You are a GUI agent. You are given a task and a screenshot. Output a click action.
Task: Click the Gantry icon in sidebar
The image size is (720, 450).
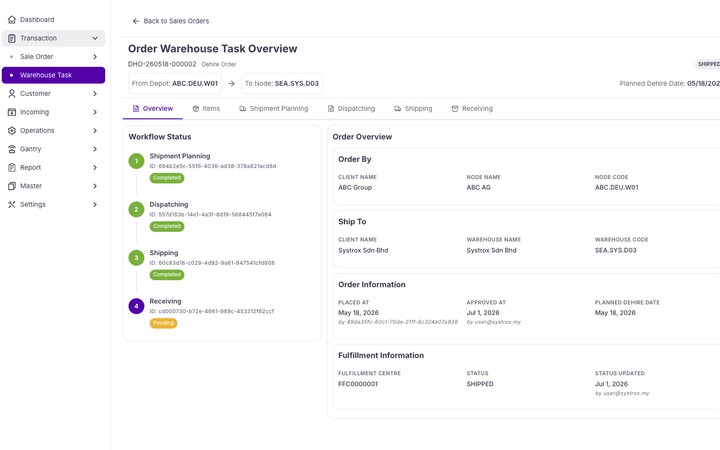click(12, 149)
